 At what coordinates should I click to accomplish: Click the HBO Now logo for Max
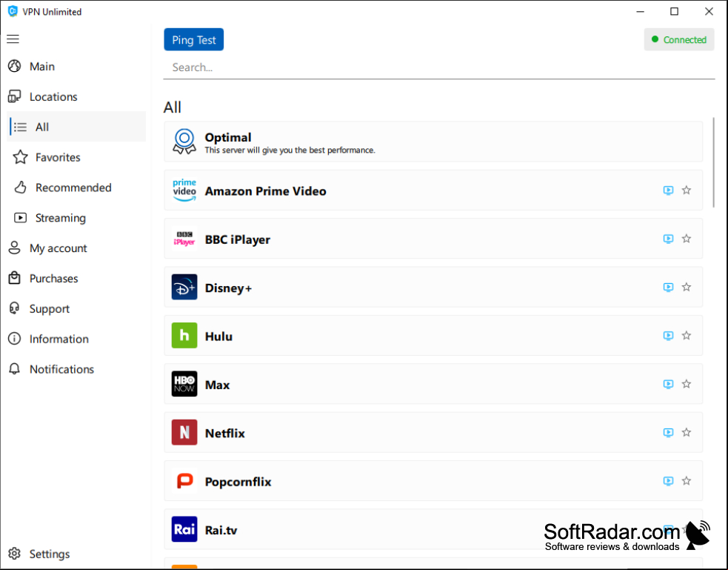pos(184,384)
